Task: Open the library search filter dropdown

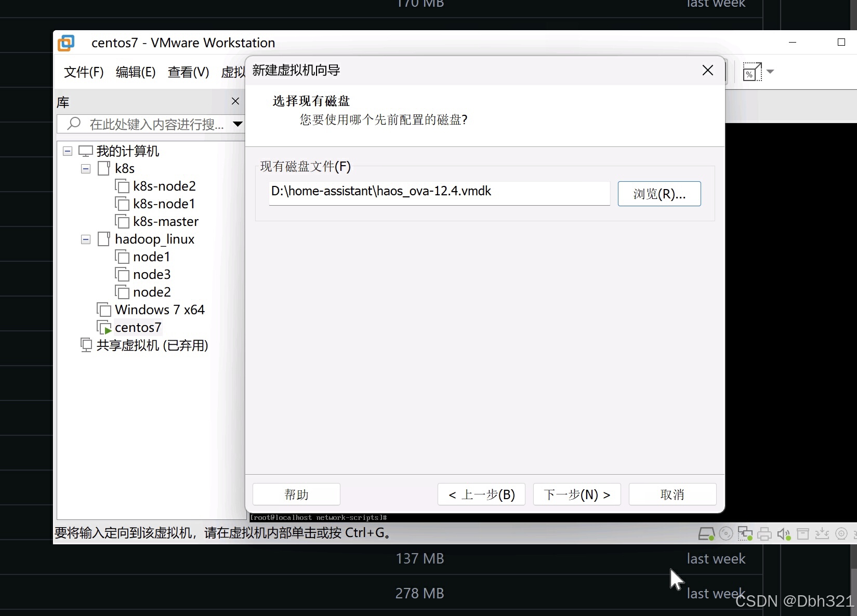Action: click(x=238, y=124)
